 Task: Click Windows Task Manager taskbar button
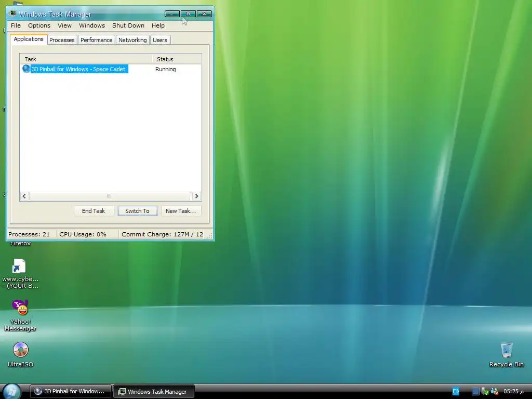point(154,392)
